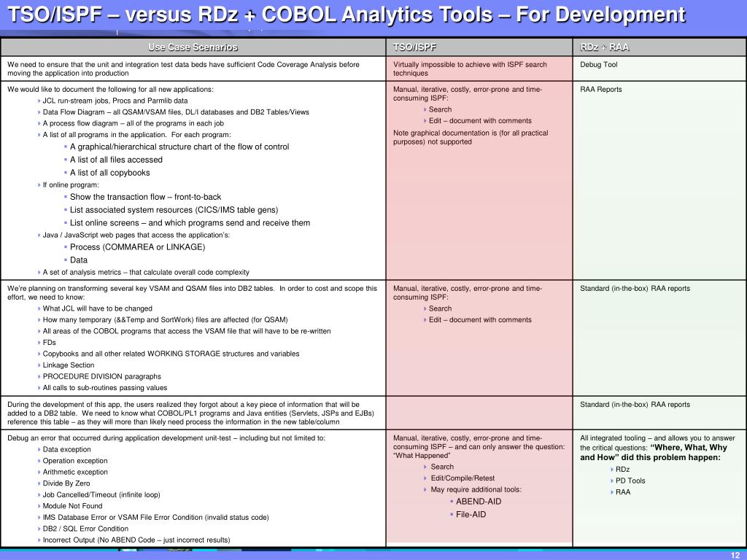747x560 pixels.
Task: Click 'All areas of the COBOL programs' bullet
Action: [x=186, y=331]
